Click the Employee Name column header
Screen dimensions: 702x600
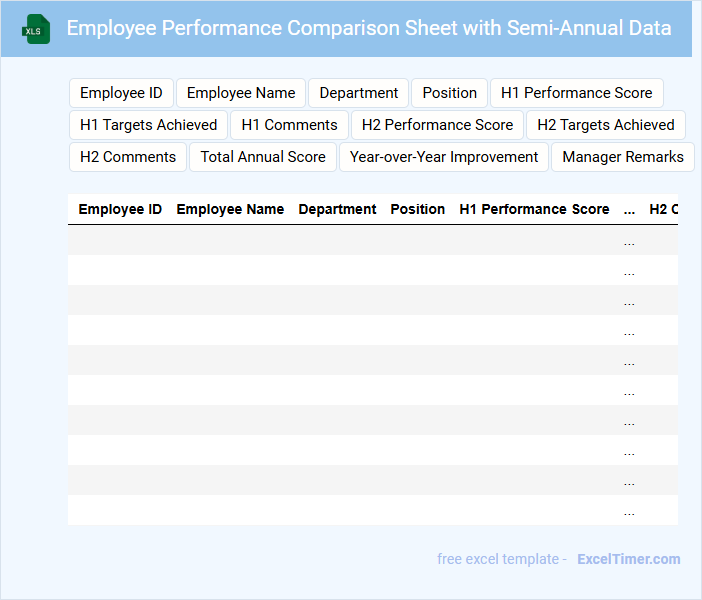click(230, 209)
